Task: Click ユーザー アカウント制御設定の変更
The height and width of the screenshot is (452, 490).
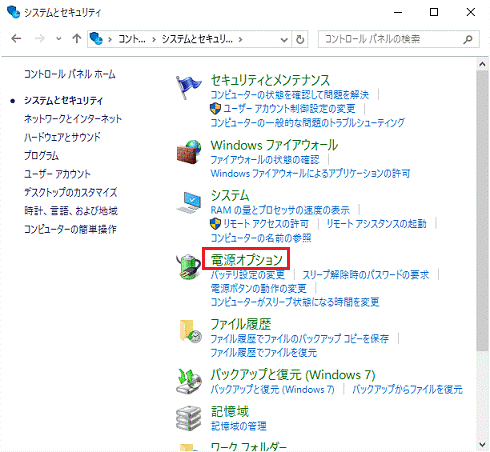Action: point(289,109)
